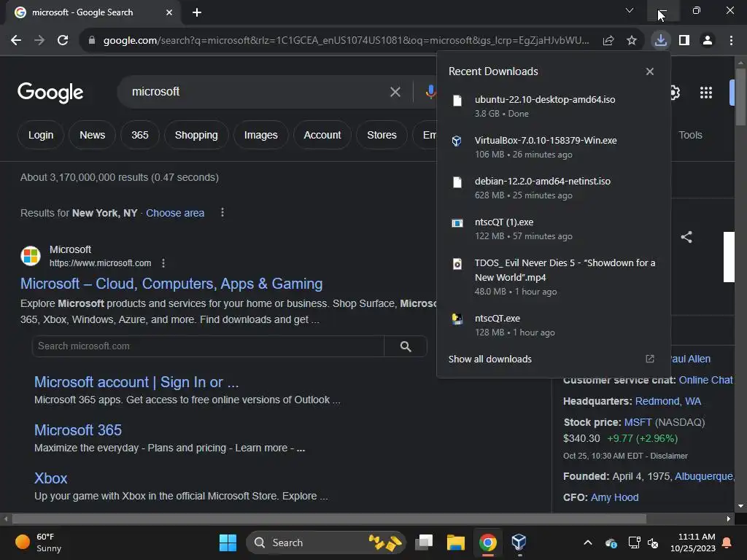Show hidden system tray icons

point(588,542)
